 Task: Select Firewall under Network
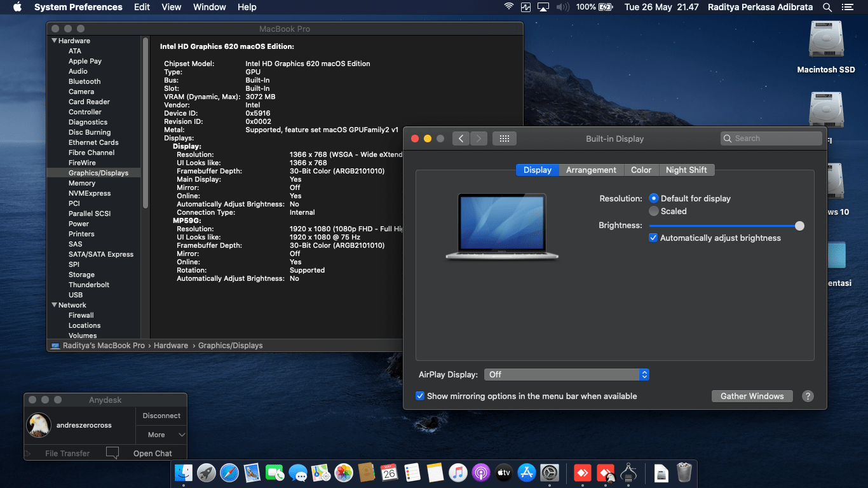pos(81,315)
